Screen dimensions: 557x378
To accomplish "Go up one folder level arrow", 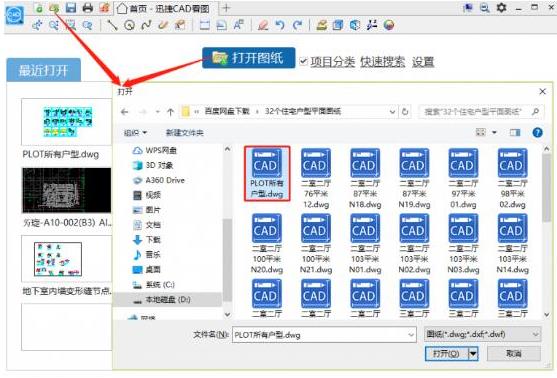I will [170, 112].
